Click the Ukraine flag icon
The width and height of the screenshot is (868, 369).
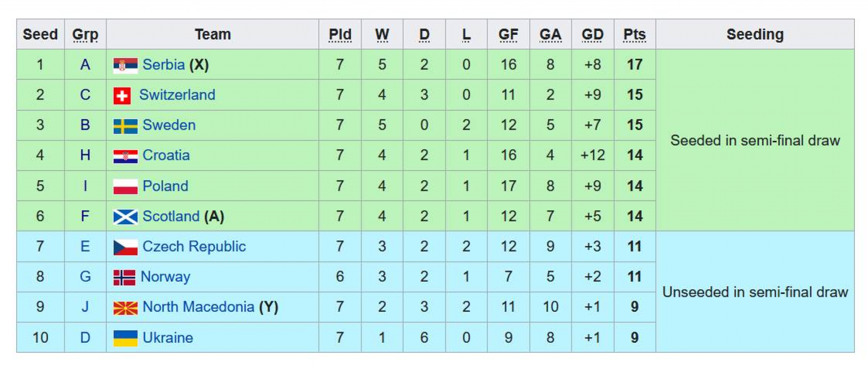click(125, 338)
